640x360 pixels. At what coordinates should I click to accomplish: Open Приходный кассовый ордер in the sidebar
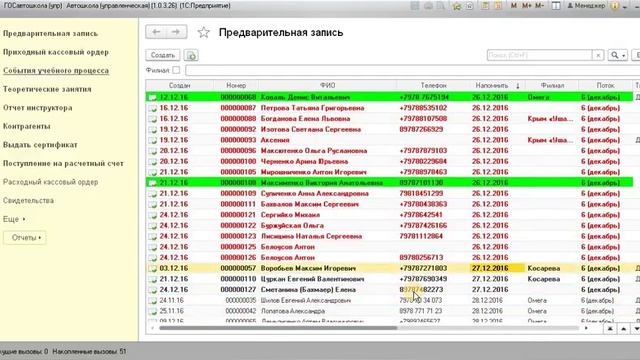coord(56,52)
